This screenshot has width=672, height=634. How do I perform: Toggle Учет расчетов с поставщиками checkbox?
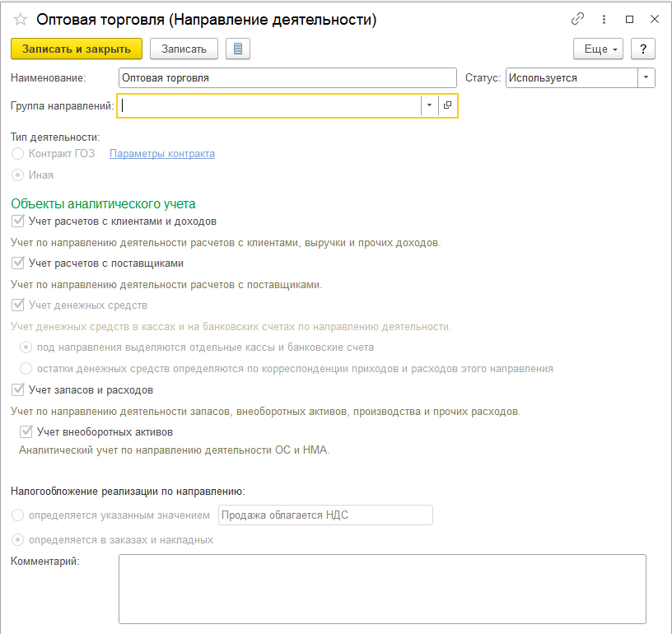pyautogui.click(x=18, y=263)
